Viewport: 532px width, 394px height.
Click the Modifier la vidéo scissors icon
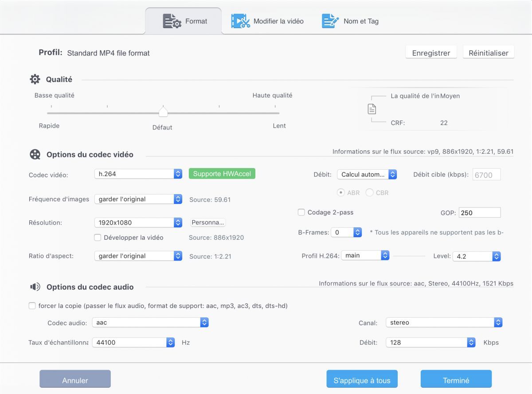(241, 21)
